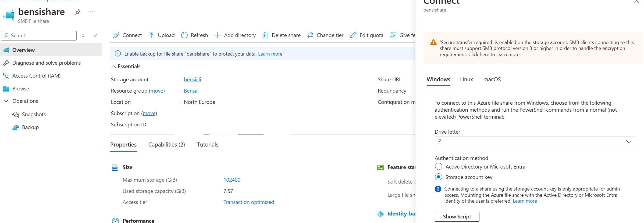
Task: Click the Delete share trash icon
Action: 265,35
